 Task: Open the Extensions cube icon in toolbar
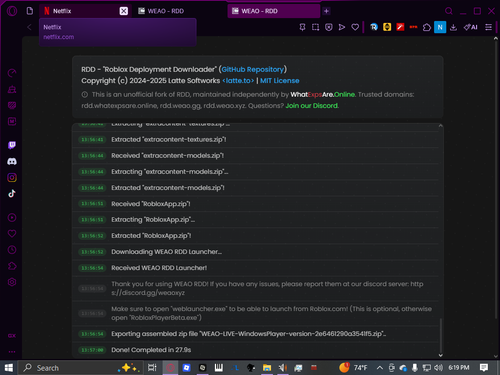click(427, 27)
